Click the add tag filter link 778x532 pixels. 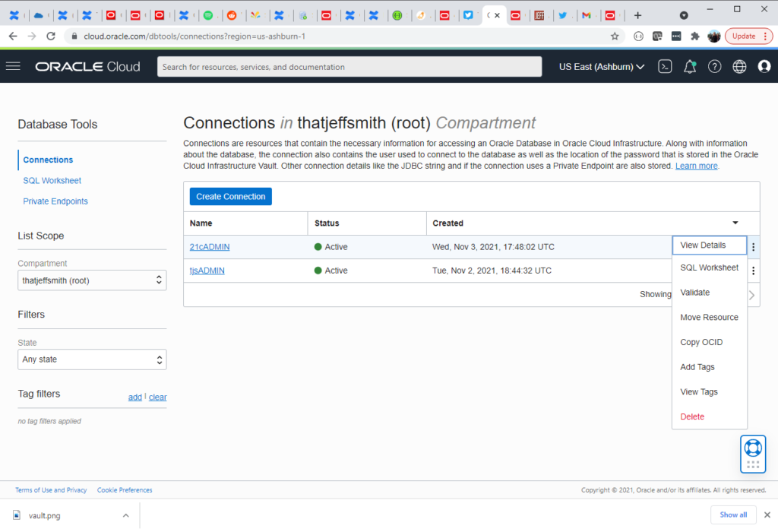click(135, 397)
